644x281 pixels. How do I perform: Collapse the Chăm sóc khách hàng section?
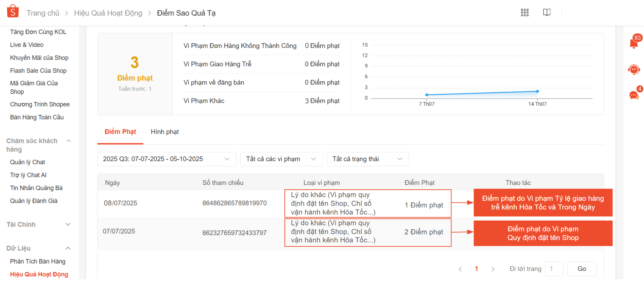[x=69, y=141]
